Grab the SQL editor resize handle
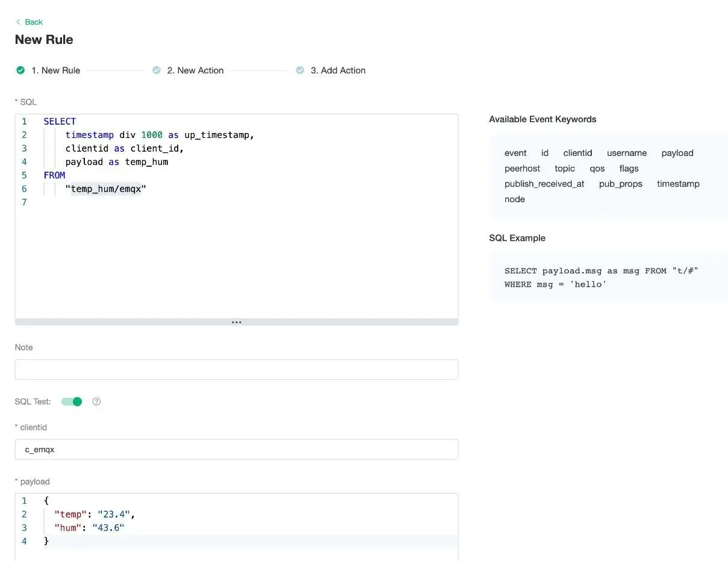 click(x=236, y=322)
